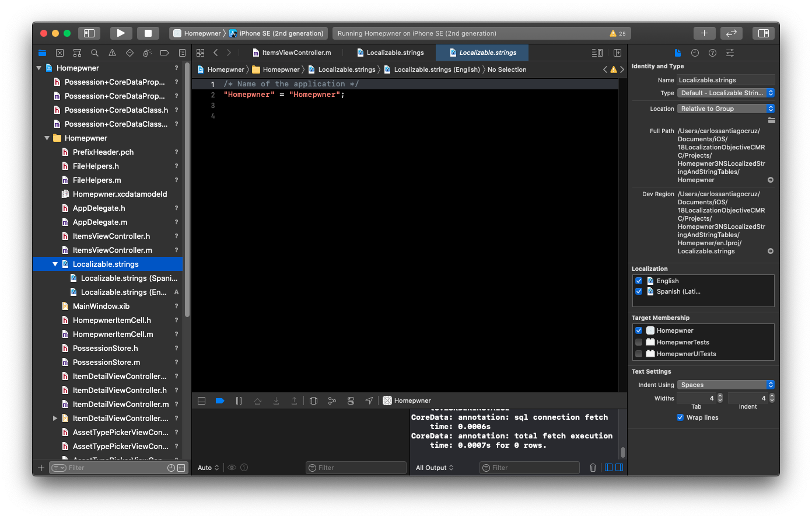Go forward in editor history
Image resolution: width=812 pixels, height=519 pixels.
[229, 53]
